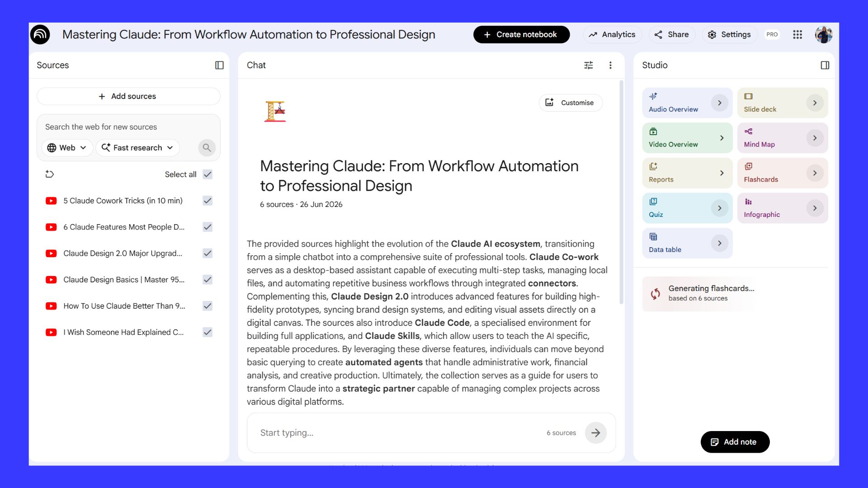The image size is (868, 488).
Task: Click the notebook crane emoji icon
Action: coord(275,111)
